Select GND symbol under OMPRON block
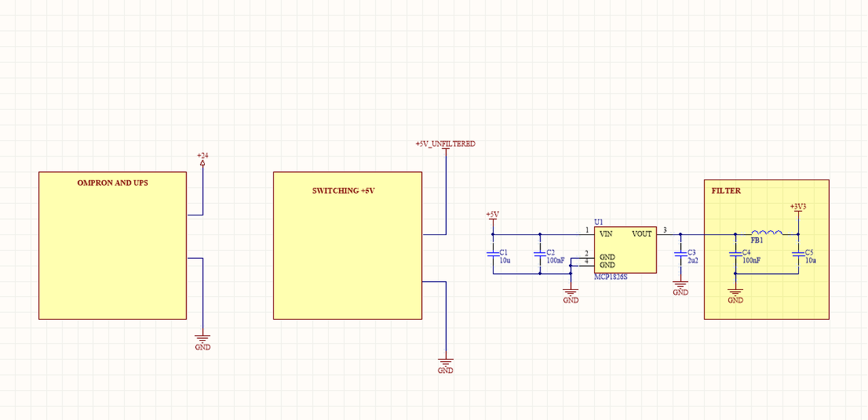Viewport: 868px width, 420px height. coord(203,342)
